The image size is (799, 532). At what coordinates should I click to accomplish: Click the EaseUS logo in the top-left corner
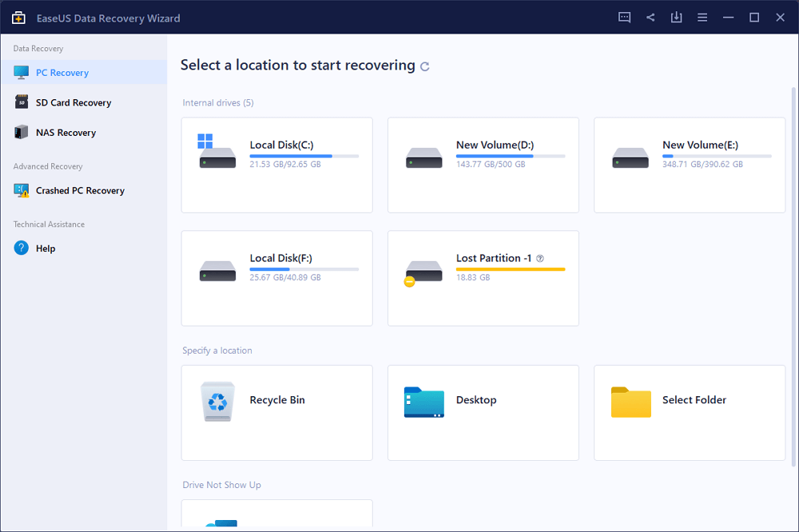[x=18, y=17]
